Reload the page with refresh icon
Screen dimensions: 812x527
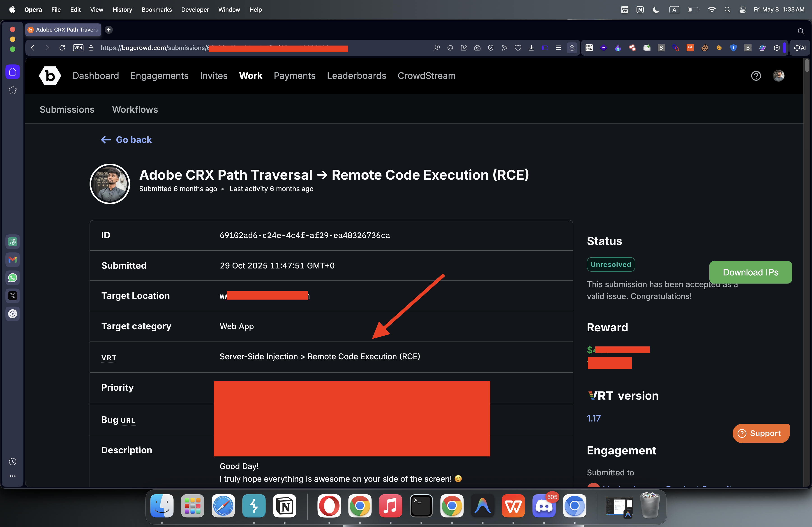[x=62, y=48]
